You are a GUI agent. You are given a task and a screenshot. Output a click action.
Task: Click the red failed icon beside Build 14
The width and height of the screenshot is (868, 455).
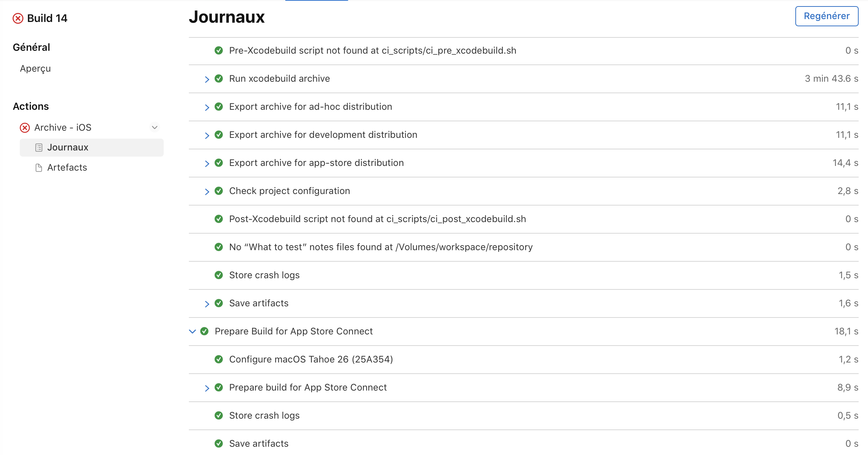(18, 18)
